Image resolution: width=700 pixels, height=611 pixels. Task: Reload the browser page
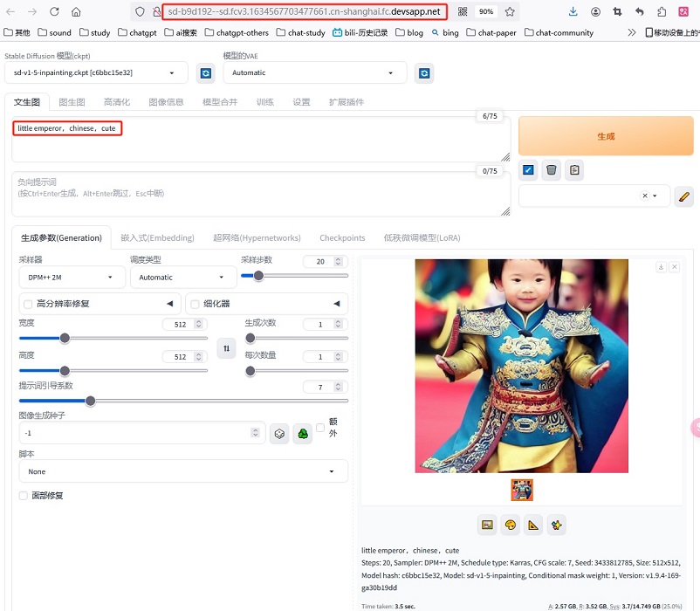[54, 11]
